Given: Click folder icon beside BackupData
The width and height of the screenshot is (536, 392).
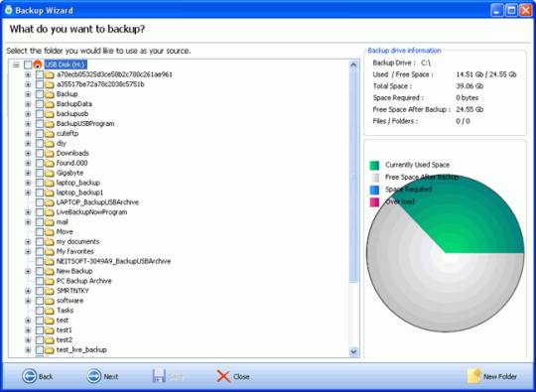Looking at the screenshot, I should pos(50,104).
